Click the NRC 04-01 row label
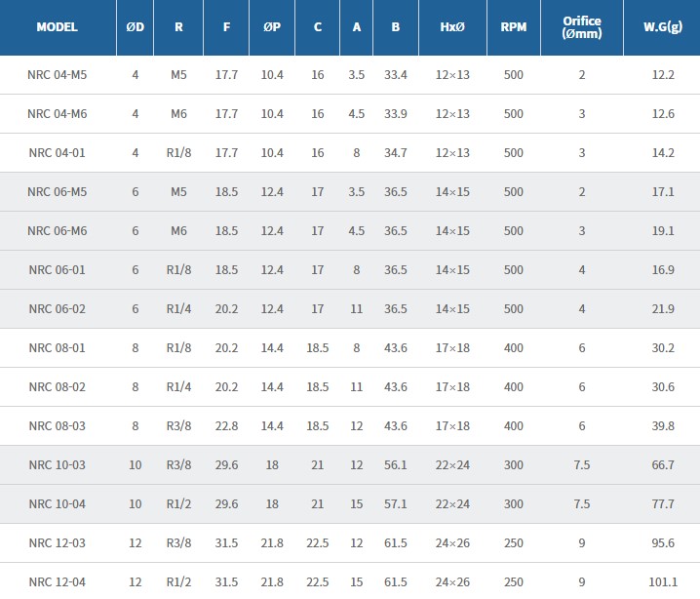The image size is (700, 599). (58, 153)
